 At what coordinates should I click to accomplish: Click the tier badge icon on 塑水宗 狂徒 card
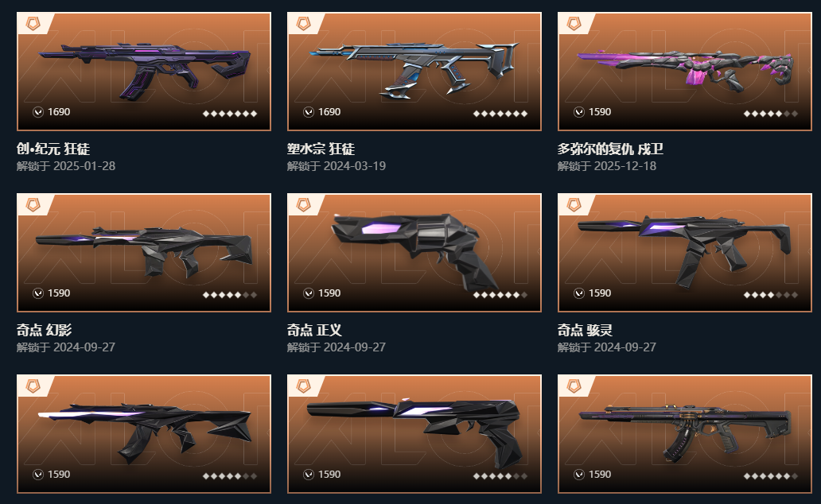[x=304, y=24]
